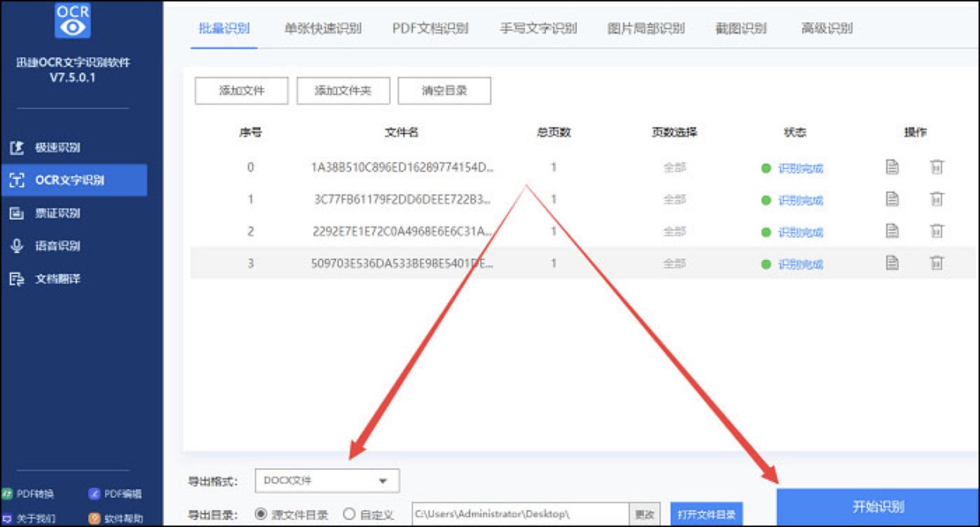Screen dimensions: 980x527
Task: Click the 打开文件目录 button
Action: [707, 514]
